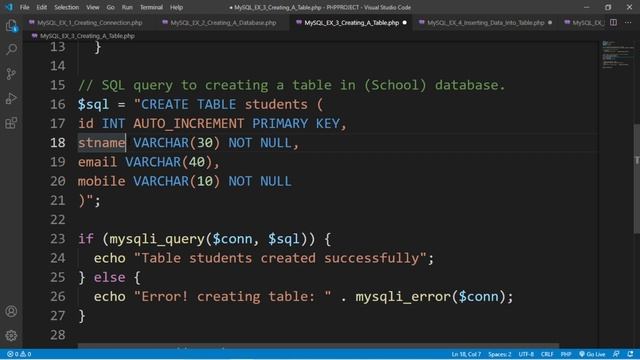Click the word stname on line 18
The width and height of the screenshot is (640, 360).
coord(102,143)
